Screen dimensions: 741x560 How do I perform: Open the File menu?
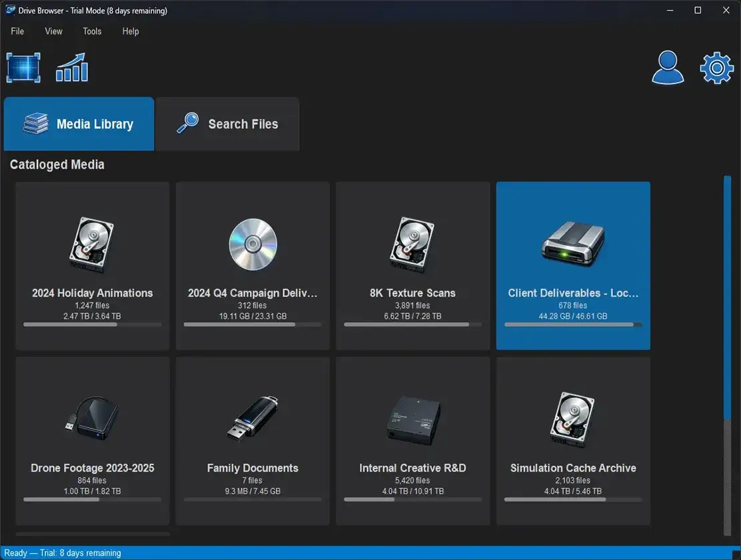pos(17,31)
